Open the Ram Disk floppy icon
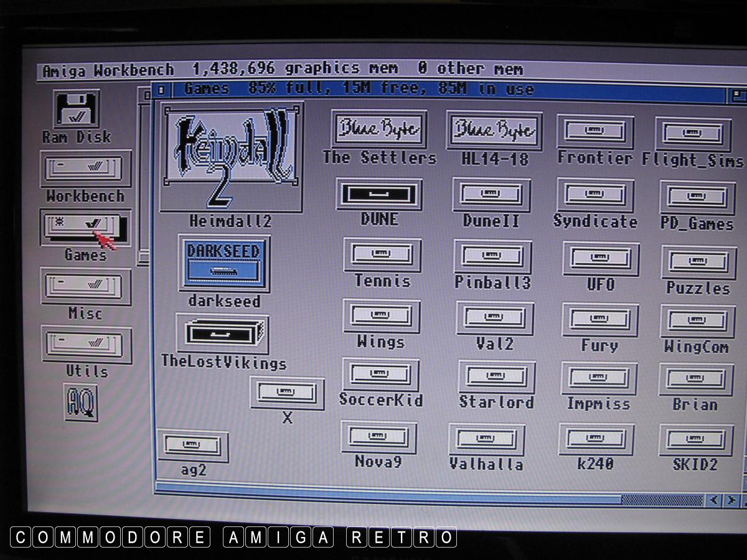Image resolution: width=747 pixels, height=560 pixels. point(77,109)
